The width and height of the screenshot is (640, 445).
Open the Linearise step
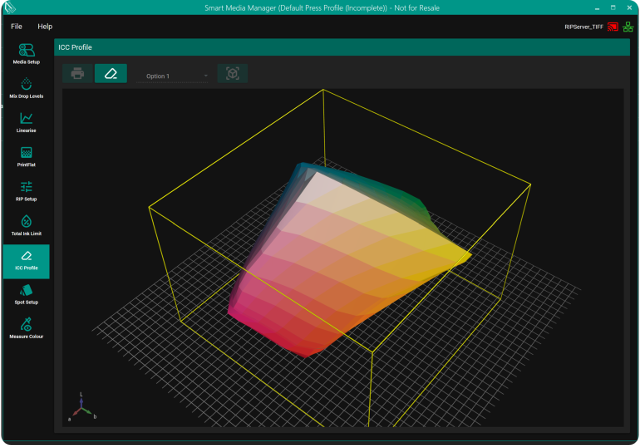point(26,122)
